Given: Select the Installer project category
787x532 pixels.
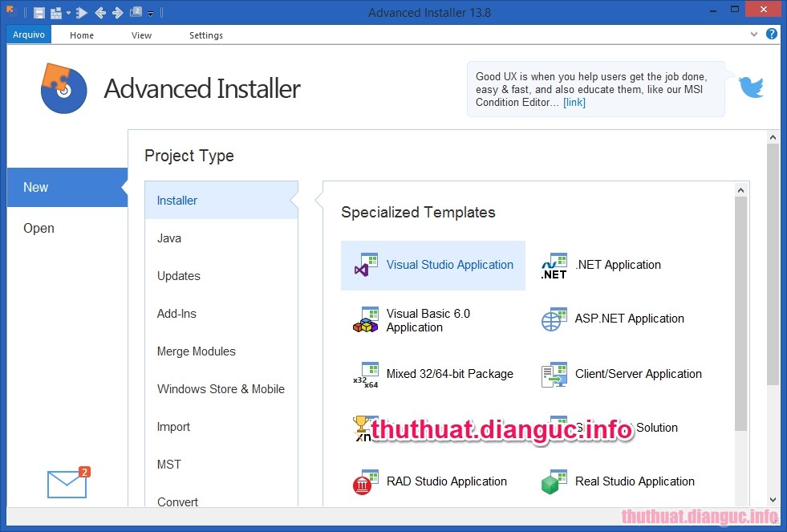Looking at the screenshot, I should [x=221, y=201].
